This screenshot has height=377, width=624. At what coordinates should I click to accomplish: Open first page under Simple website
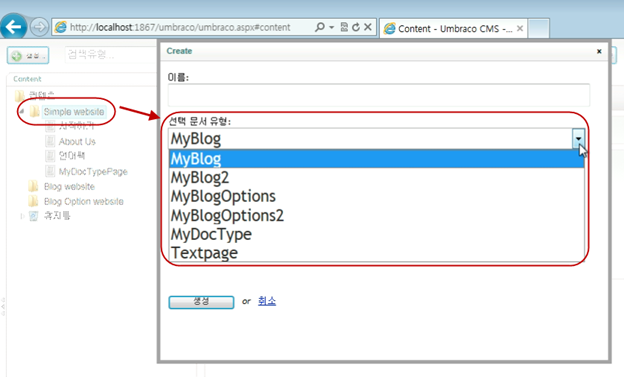pos(76,126)
